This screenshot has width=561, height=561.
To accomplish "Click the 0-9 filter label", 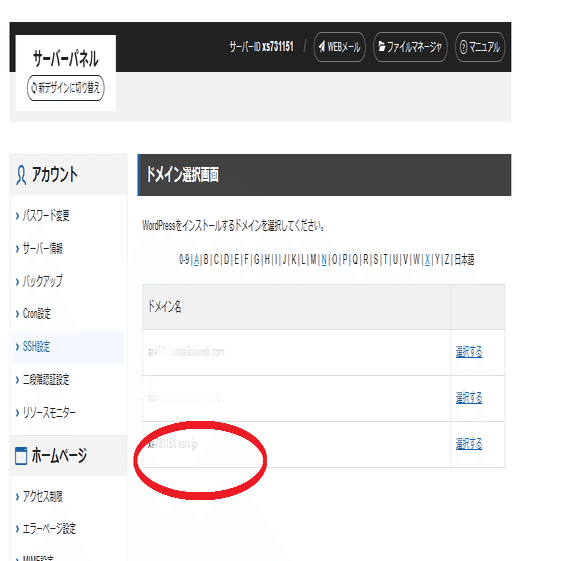I will tap(184, 259).
